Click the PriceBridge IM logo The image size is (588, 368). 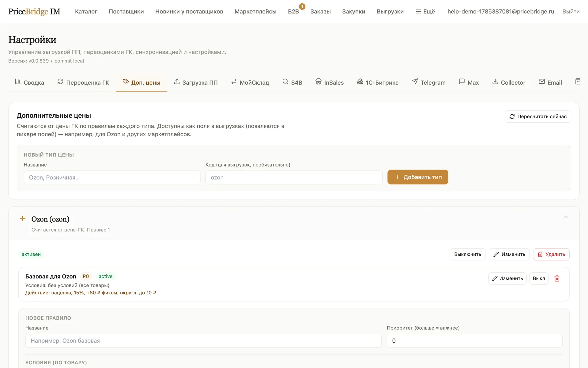coord(34,11)
